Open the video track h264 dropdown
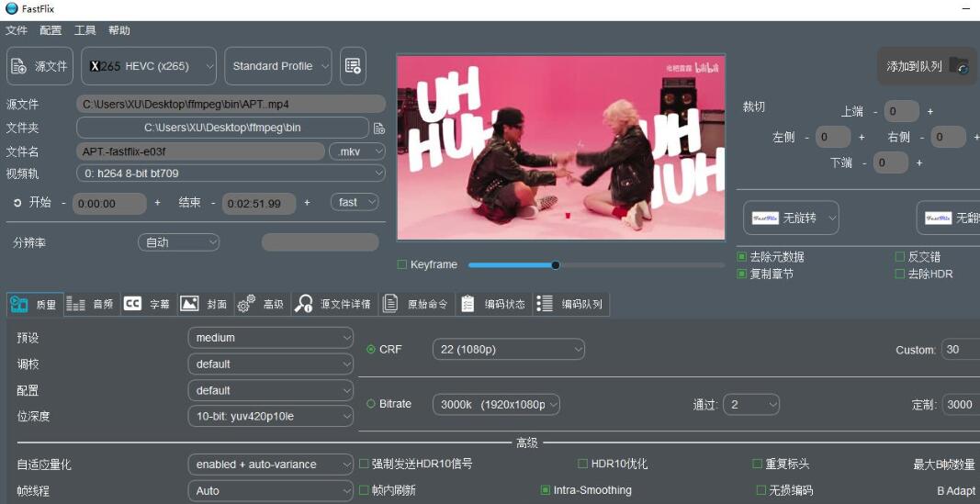Screen dimensions: 980x504 231,173
